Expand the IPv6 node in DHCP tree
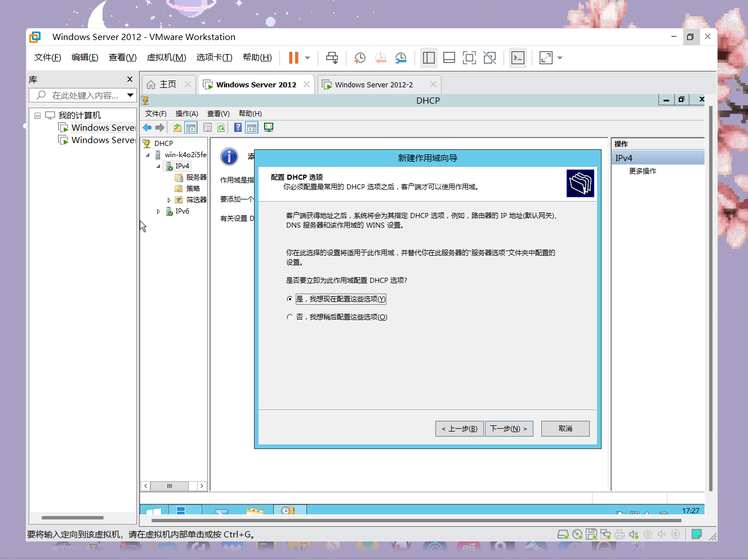The image size is (748, 560). tap(158, 211)
